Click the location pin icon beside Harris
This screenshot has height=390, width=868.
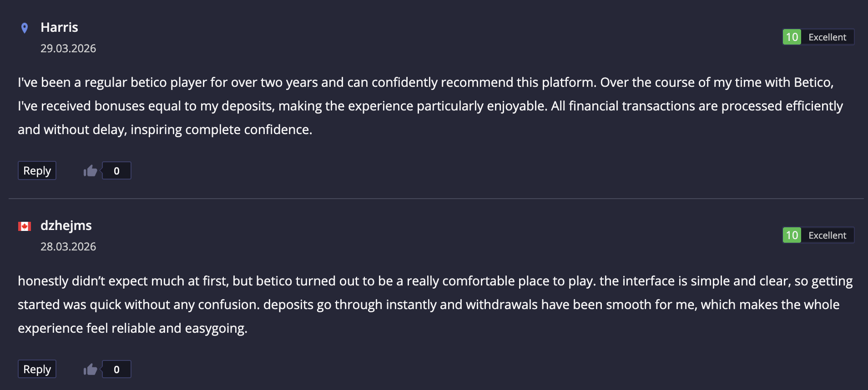click(25, 28)
